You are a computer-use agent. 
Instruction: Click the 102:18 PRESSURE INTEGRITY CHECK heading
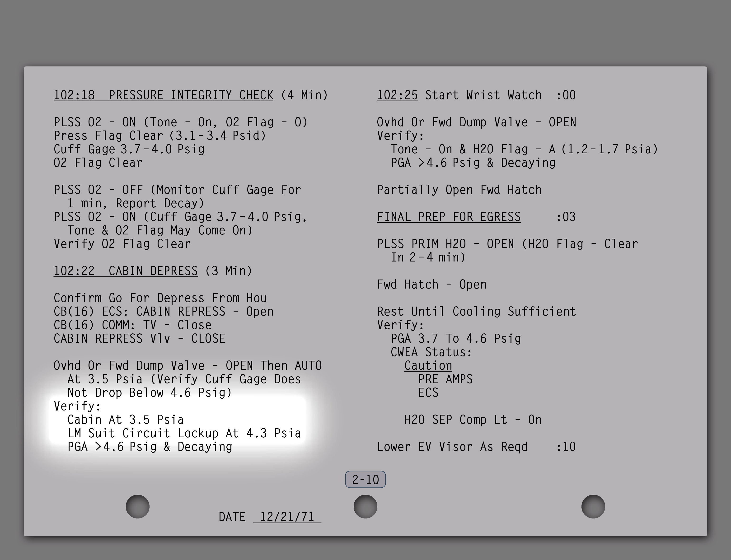click(x=163, y=95)
